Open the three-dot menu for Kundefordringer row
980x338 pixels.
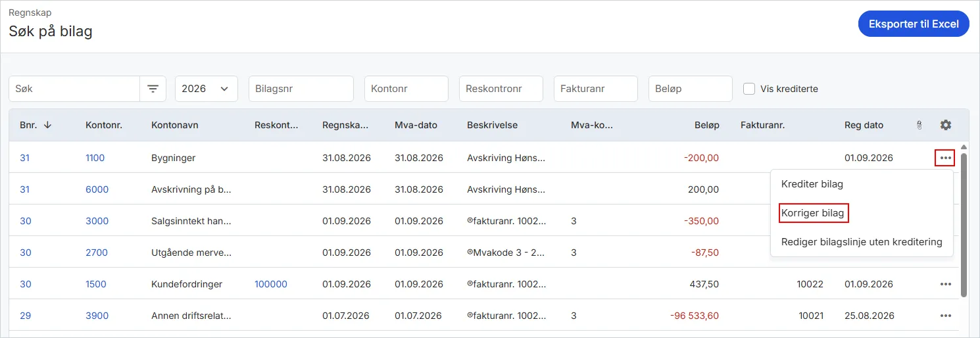[x=946, y=284]
